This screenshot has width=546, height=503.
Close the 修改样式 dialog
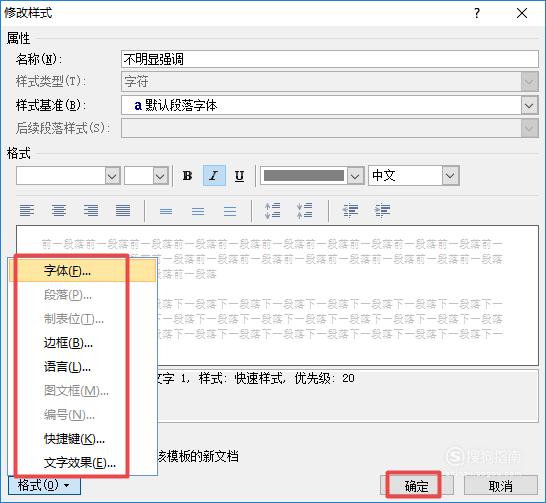[x=522, y=13]
